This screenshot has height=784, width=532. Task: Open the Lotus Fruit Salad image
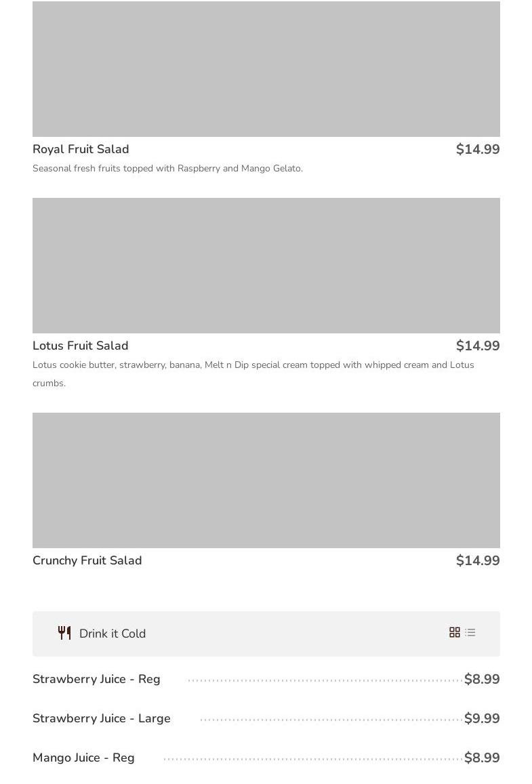[x=266, y=266]
